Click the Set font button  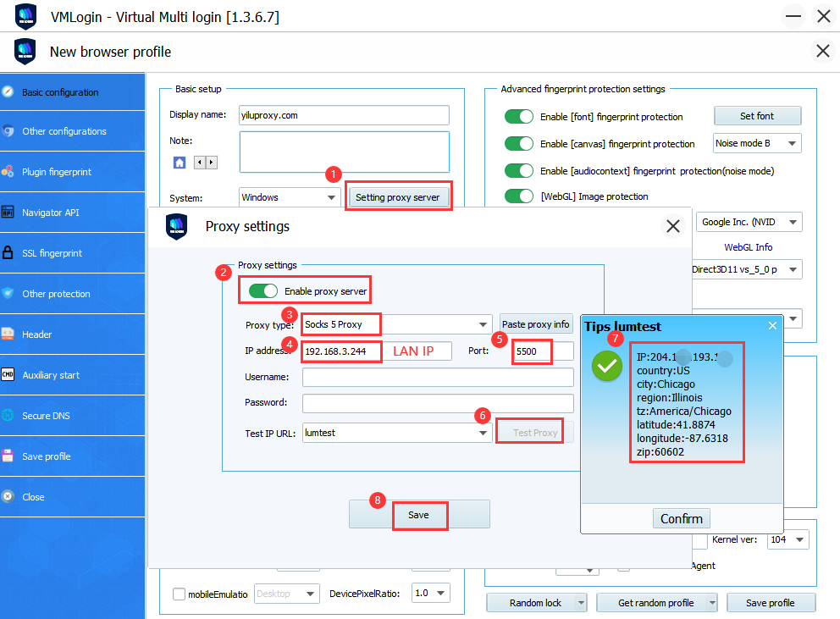(x=757, y=116)
